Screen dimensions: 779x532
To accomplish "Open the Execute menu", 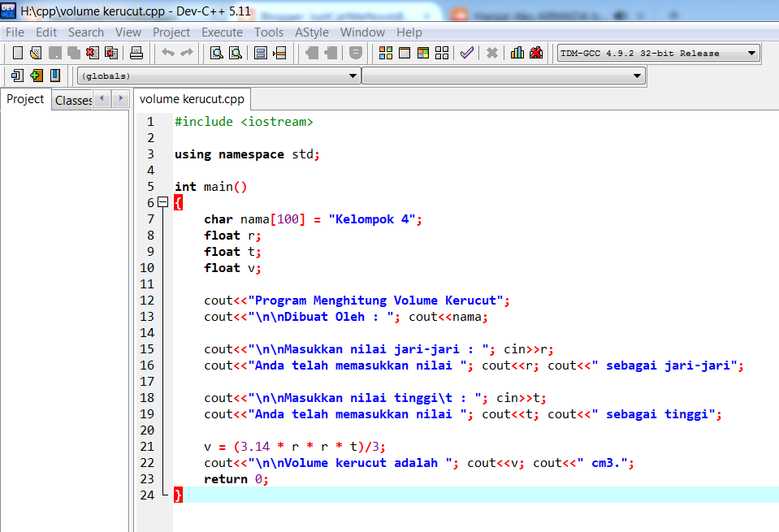I will point(222,32).
